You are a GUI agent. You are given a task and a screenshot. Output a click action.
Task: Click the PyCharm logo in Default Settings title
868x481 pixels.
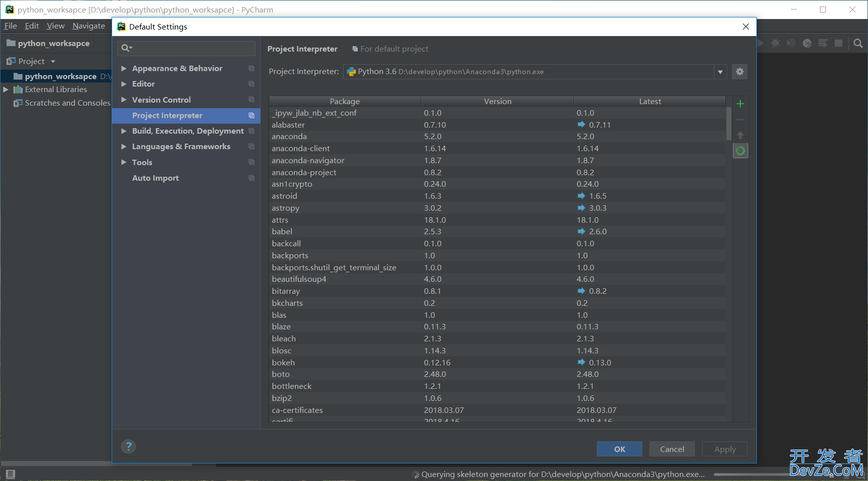click(x=121, y=27)
